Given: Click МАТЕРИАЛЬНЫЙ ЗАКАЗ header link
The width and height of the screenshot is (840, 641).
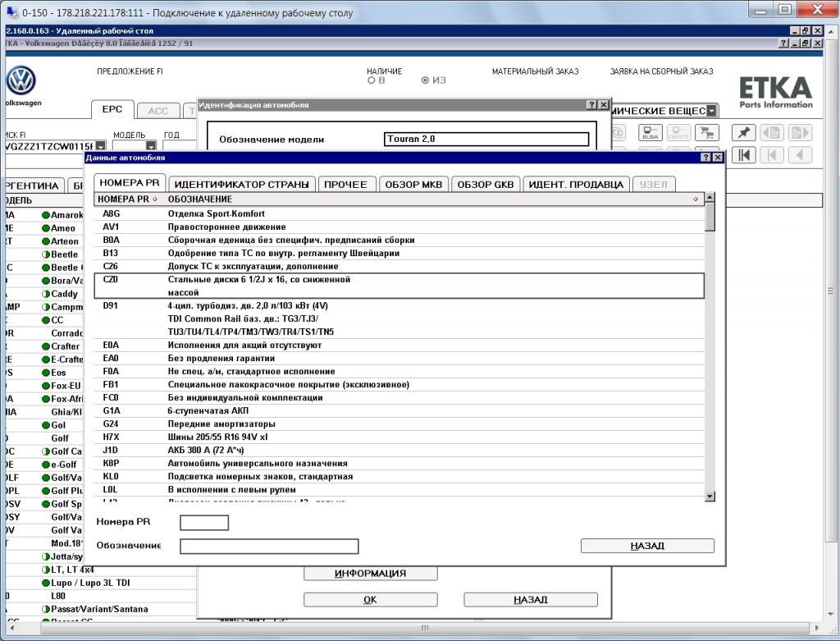Looking at the screenshot, I should pos(535,71).
